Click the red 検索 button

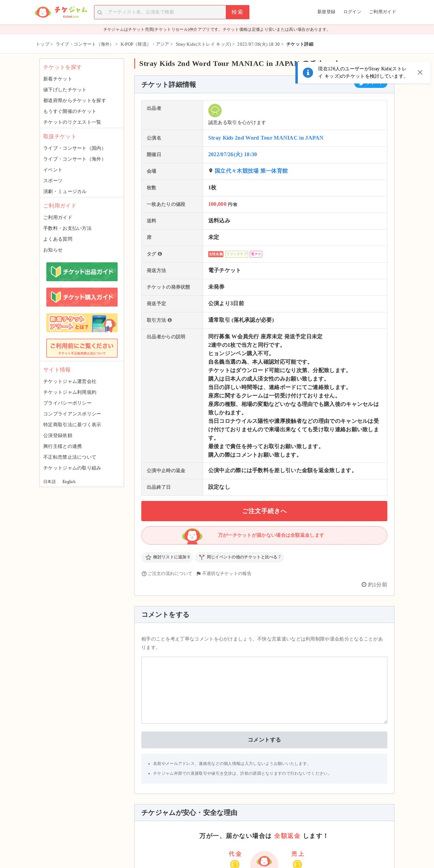pyautogui.click(x=238, y=12)
